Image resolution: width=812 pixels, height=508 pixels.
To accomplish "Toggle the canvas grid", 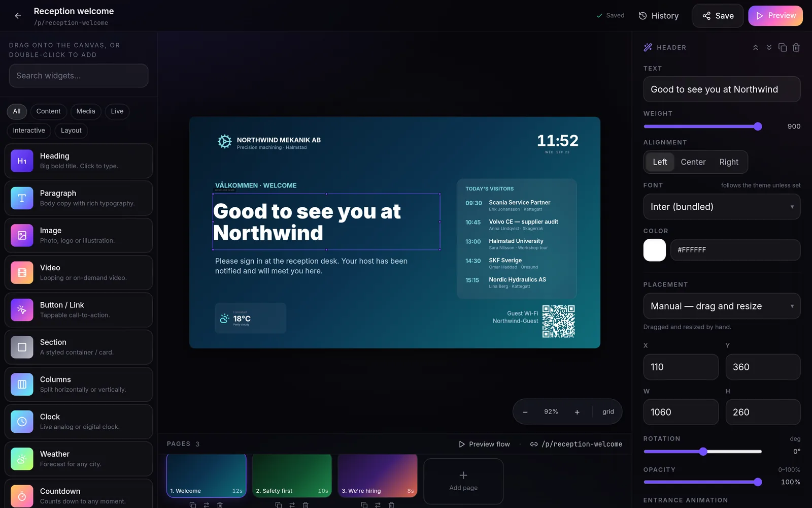I will pyautogui.click(x=608, y=412).
